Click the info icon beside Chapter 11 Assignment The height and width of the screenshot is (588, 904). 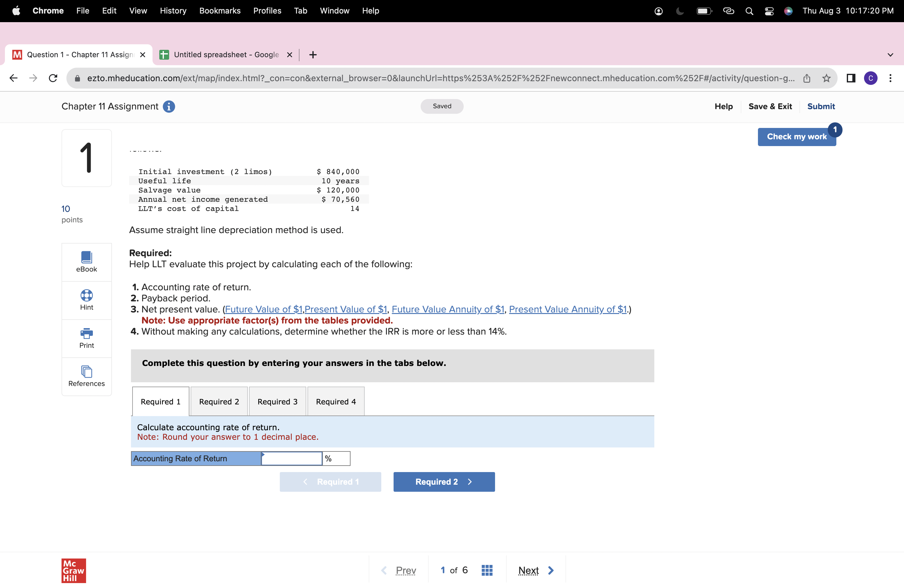pos(168,107)
